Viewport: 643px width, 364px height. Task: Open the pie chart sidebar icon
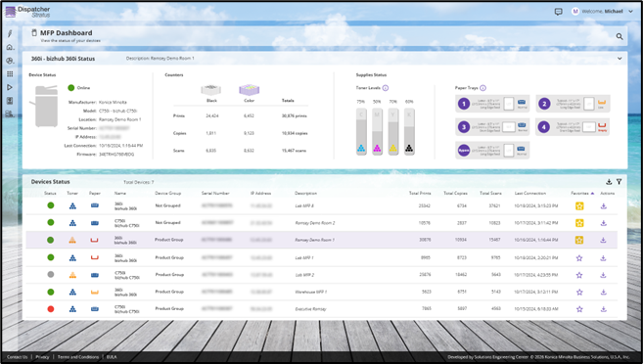tap(10, 61)
